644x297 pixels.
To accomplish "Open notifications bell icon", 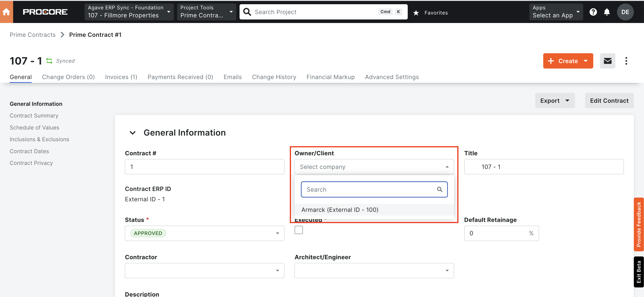I will click(x=607, y=12).
